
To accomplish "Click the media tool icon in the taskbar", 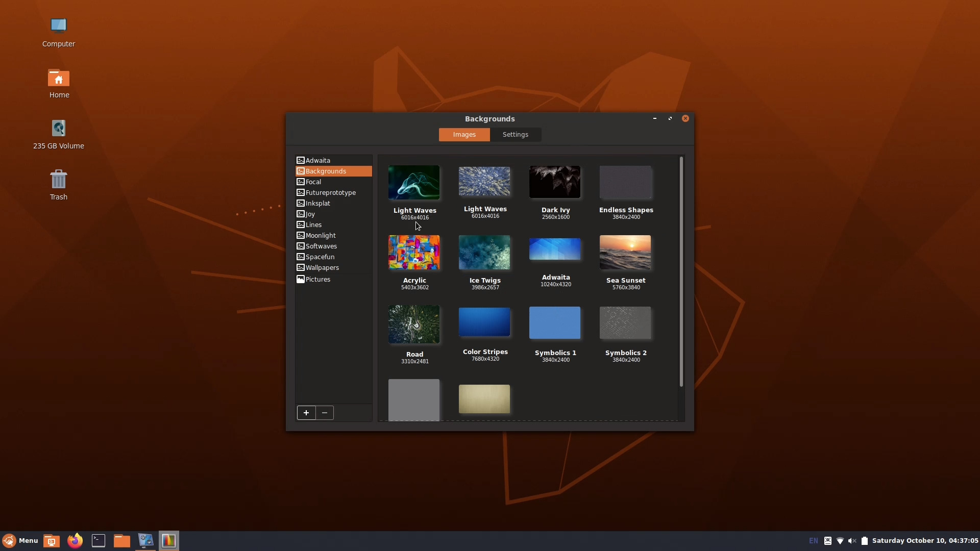I will coord(145,540).
